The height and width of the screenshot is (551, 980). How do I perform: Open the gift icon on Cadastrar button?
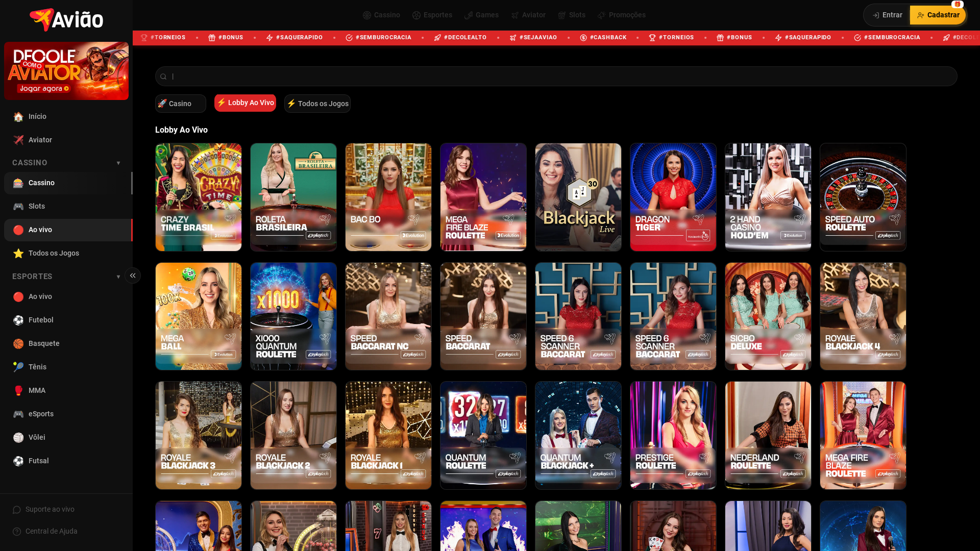pyautogui.click(x=957, y=4)
